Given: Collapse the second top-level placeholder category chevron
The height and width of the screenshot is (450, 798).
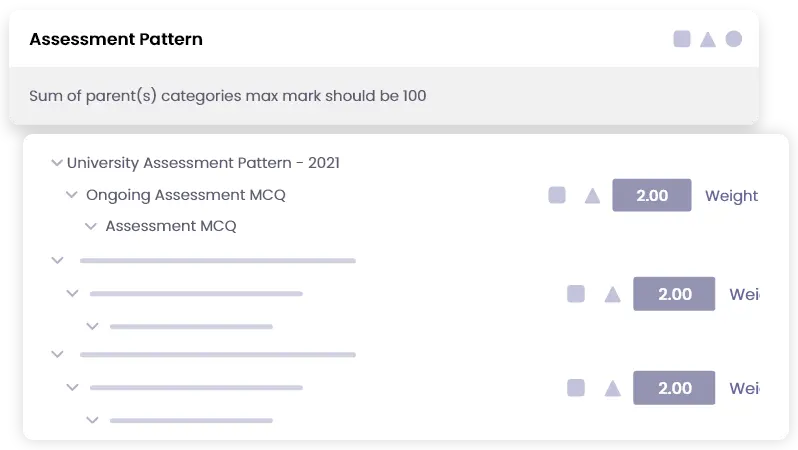Looking at the screenshot, I should [57, 260].
